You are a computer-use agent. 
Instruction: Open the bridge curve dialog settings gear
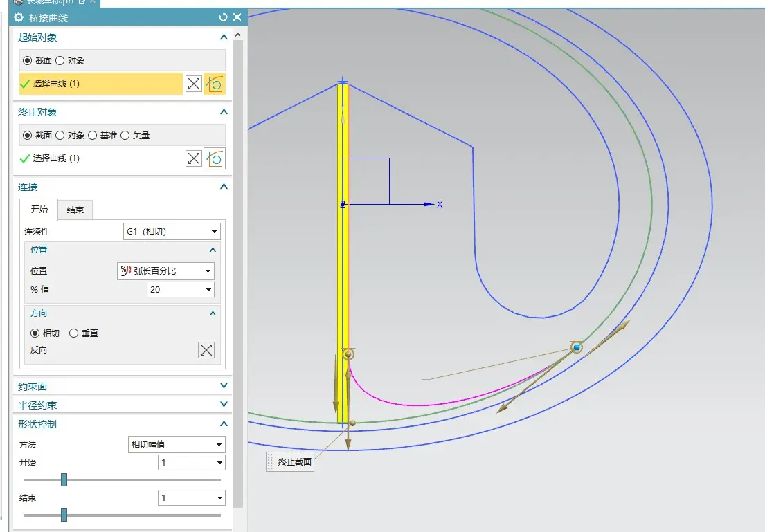pyautogui.click(x=19, y=17)
